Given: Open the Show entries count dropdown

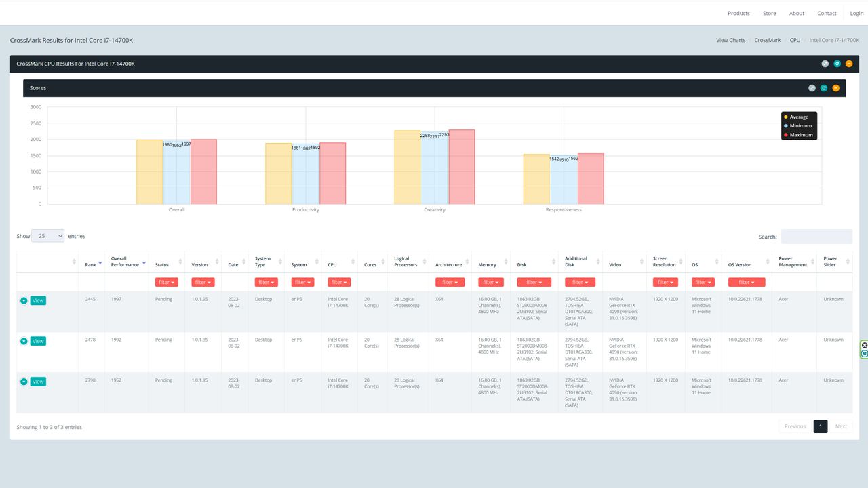Looking at the screenshot, I should point(47,236).
